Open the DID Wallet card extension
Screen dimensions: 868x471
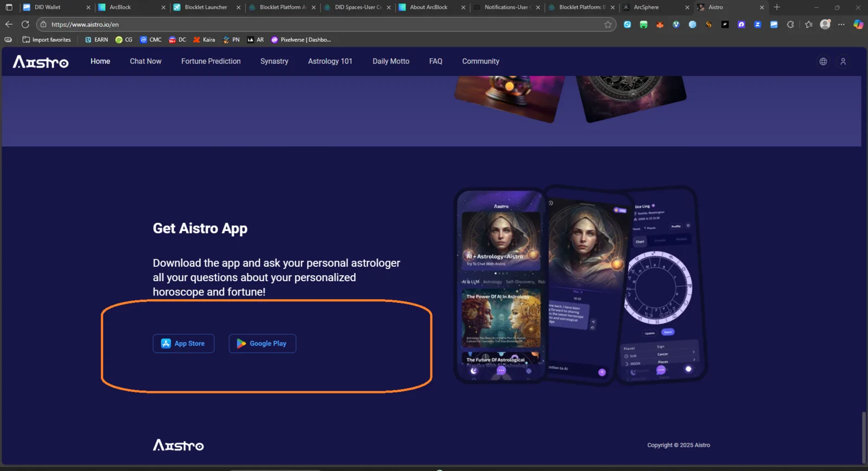(774, 24)
